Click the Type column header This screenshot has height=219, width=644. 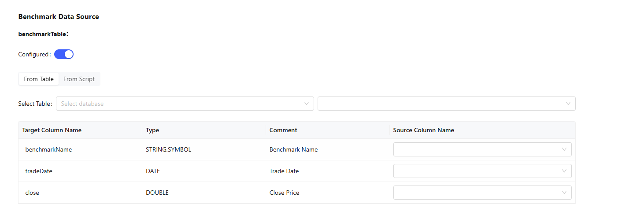click(x=152, y=130)
